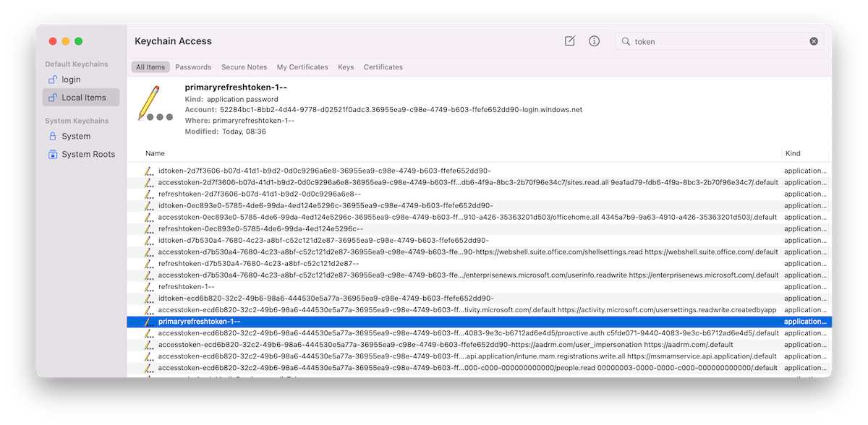Screen dimensions: 868x425
Task: Open System Roots keychain
Action: (80, 154)
